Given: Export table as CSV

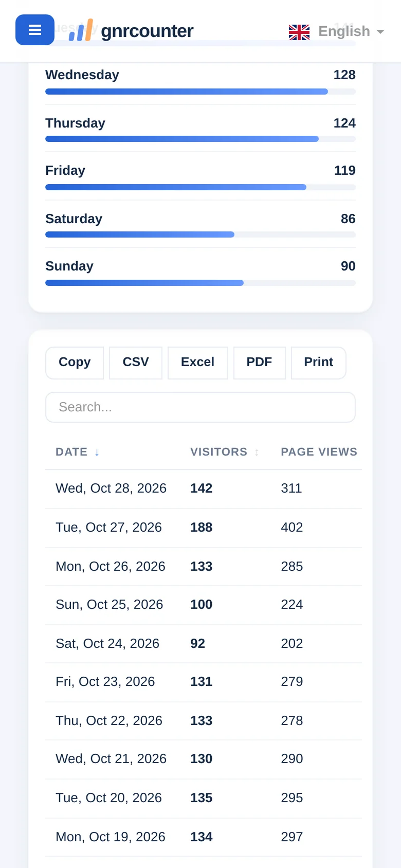Looking at the screenshot, I should pos(136,363).
